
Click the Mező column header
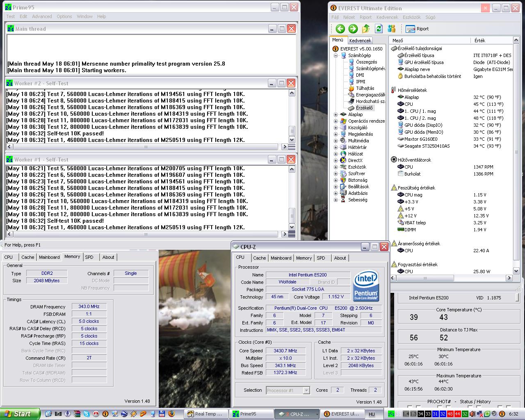tap(429, 40)
